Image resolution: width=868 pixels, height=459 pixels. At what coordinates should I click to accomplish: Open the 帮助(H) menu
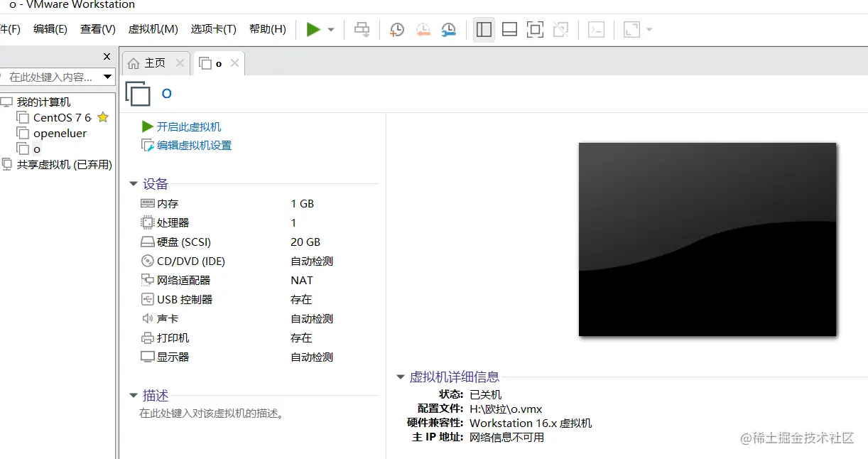point(268,29)
